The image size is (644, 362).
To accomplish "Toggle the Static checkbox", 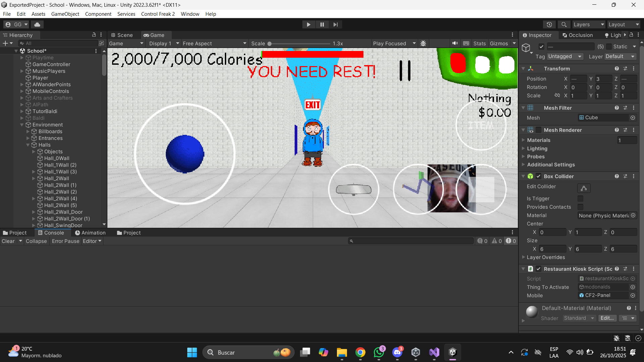I will tap(609, 47).
